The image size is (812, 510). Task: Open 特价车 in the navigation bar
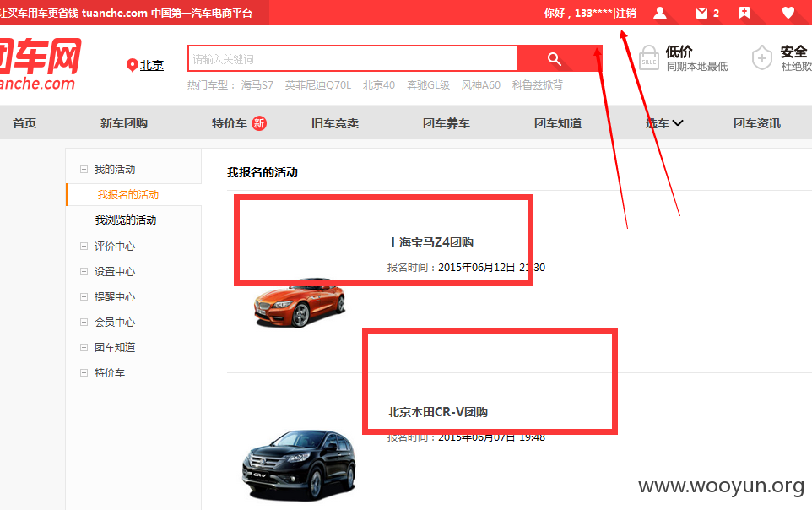[x=230, y=123]
